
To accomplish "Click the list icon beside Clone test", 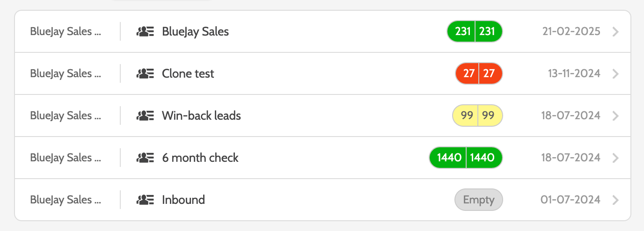I will coord(145,74).
